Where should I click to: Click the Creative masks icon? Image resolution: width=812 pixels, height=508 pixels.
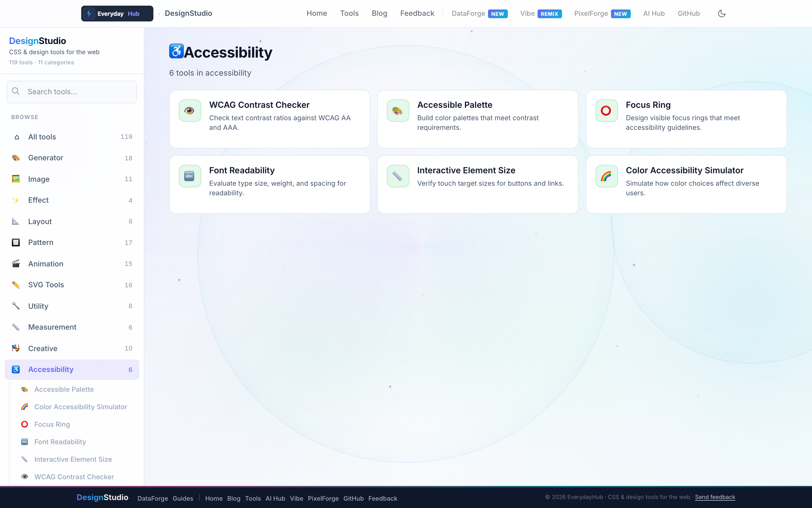coord(16,349)
